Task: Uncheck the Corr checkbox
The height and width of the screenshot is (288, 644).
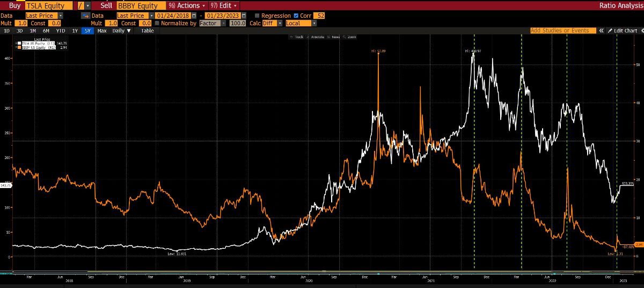Action: [296, 16]
